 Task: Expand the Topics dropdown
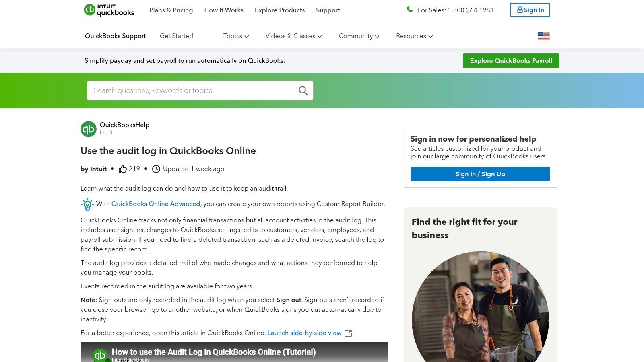click(x=236, y=36)
